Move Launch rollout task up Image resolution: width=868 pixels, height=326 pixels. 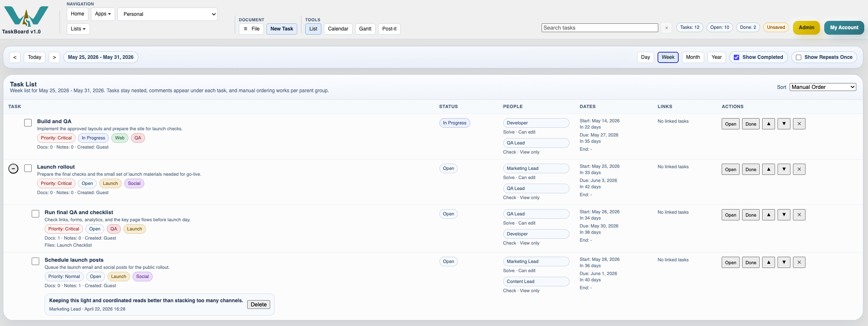pos(768,169)
